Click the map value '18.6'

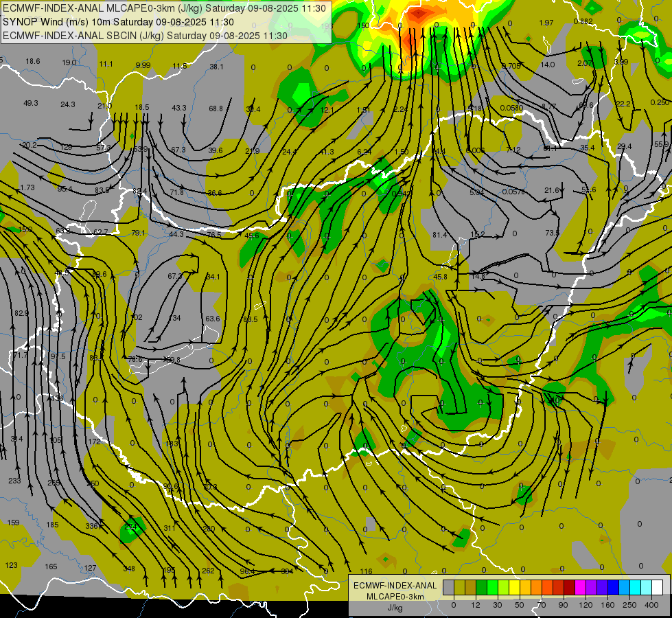(x=32, y=61)
